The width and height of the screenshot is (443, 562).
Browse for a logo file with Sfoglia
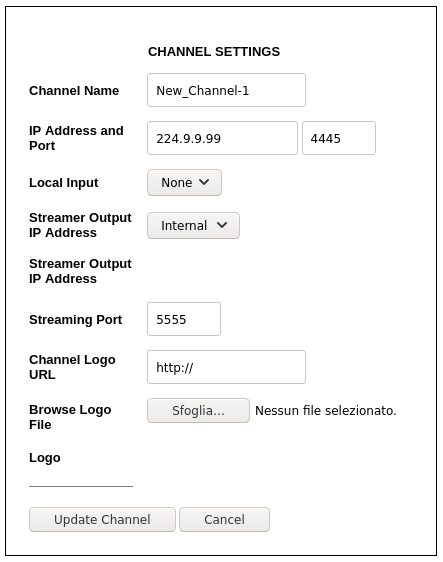tap(198, 410)
